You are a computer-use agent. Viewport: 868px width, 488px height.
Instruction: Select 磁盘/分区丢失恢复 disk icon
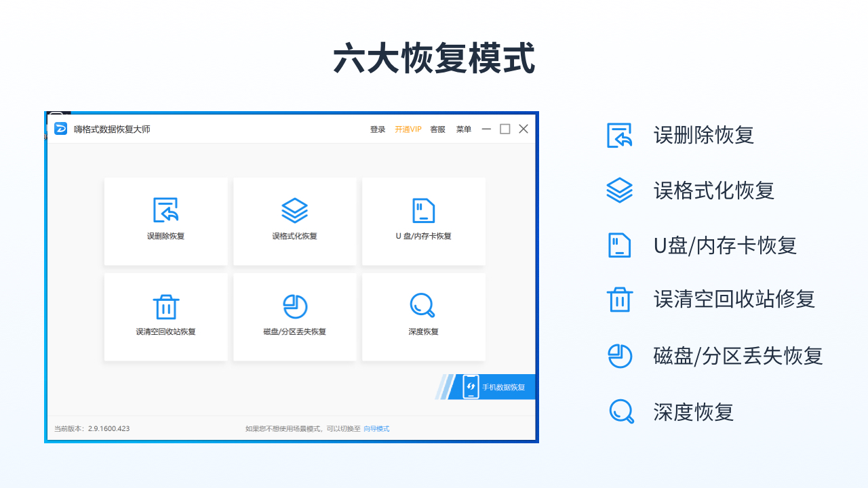click(x=294, y=306)
